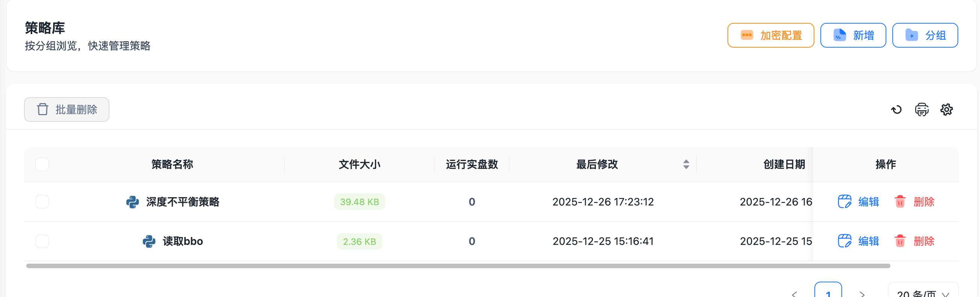Click the folder icon inside 分组 button
Viewport: 980px width, 297px height.
[x=911, y=35]
